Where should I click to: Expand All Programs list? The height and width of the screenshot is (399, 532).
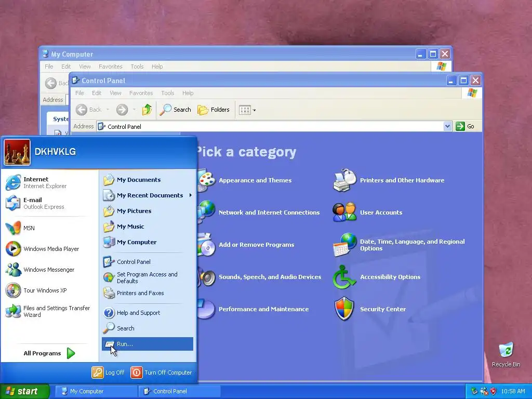point(49,353)
